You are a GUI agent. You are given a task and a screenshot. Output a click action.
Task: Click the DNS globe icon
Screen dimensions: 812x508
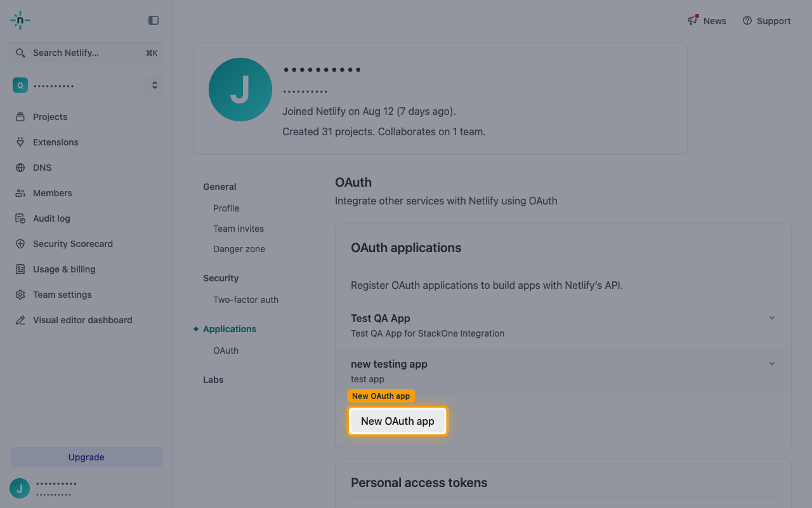20,168
